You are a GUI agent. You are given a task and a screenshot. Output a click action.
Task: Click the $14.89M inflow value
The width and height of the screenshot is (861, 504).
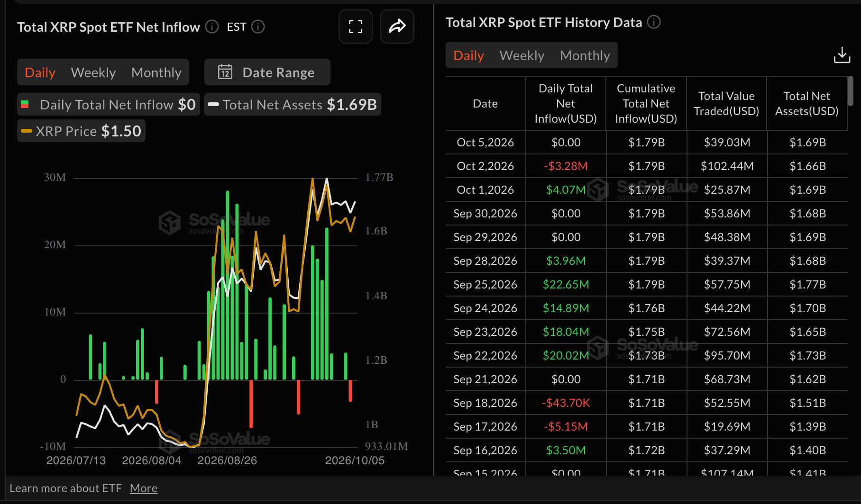click(x=566, y=308)
